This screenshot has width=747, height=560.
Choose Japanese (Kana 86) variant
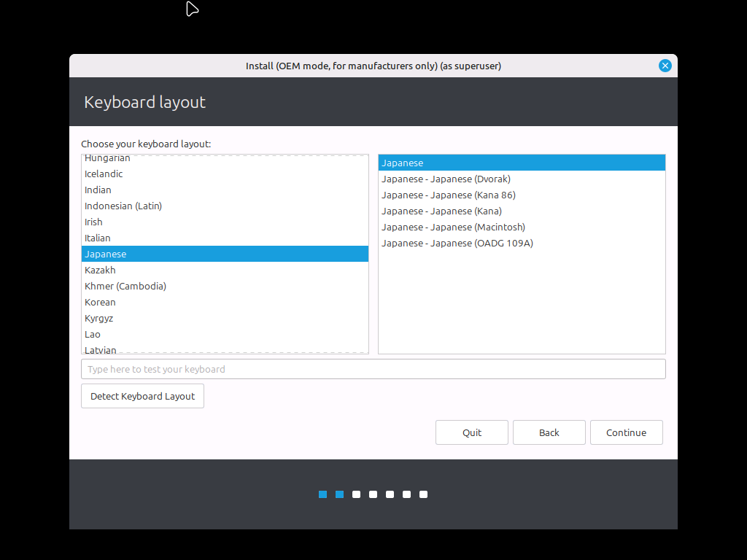(448, 195)
